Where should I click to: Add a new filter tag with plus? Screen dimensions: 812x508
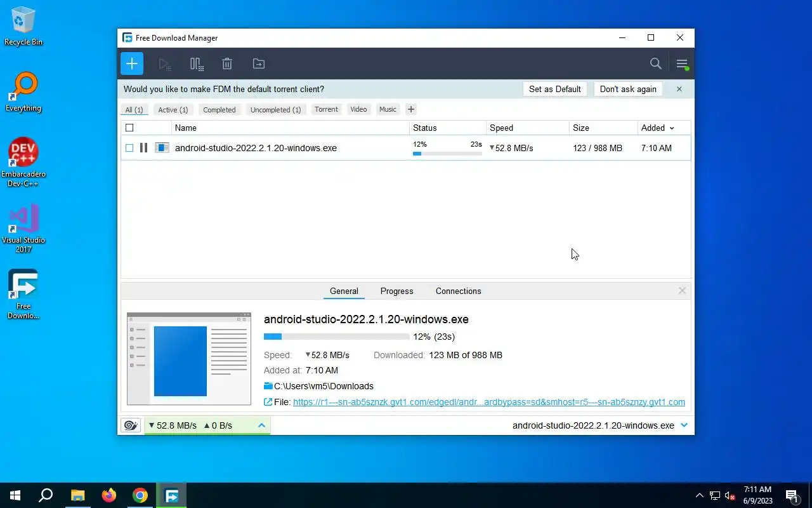point(410,109)
